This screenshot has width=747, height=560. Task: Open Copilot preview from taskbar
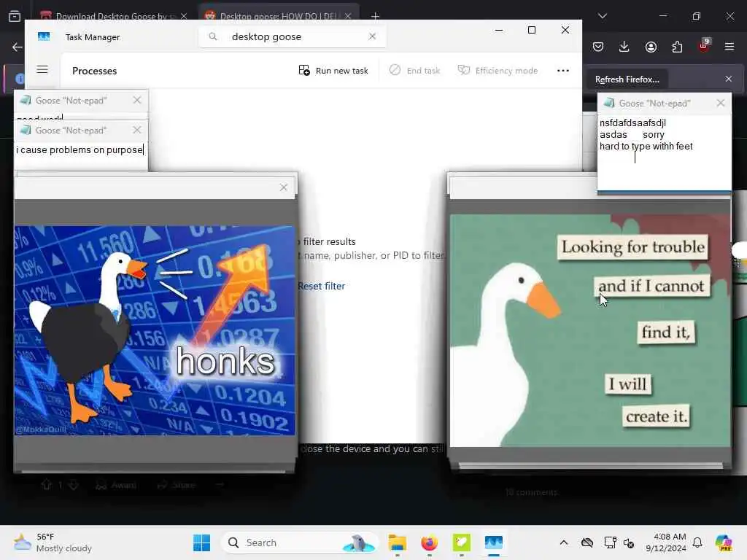pos(723,542)
